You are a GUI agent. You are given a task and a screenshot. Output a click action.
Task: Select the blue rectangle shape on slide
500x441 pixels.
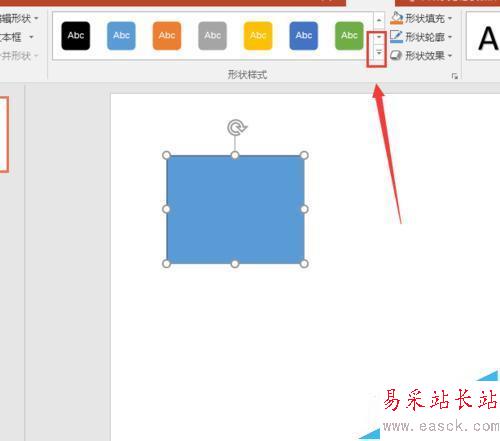click(235, 210)
